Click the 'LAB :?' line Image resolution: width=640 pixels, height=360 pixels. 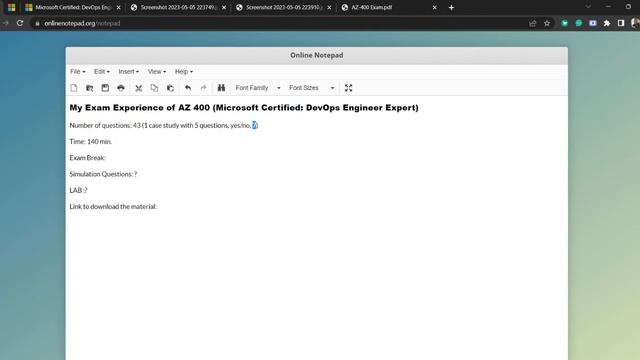(x=78, y=190)
